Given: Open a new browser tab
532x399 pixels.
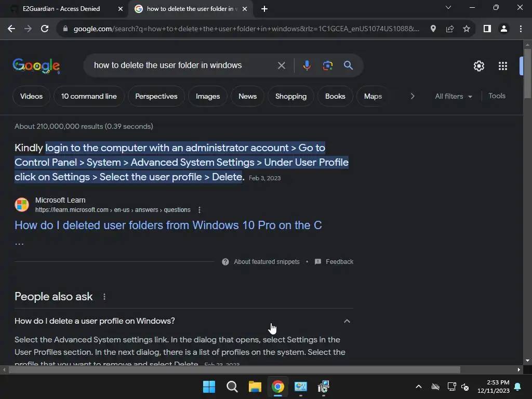Looking at the screenshot, I should [x=264, y=9].
